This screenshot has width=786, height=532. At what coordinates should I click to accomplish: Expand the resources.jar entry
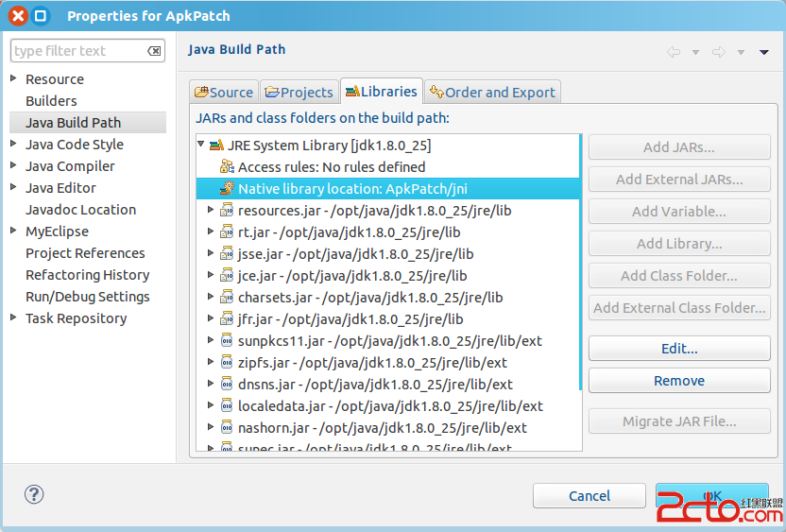point(211,211)
